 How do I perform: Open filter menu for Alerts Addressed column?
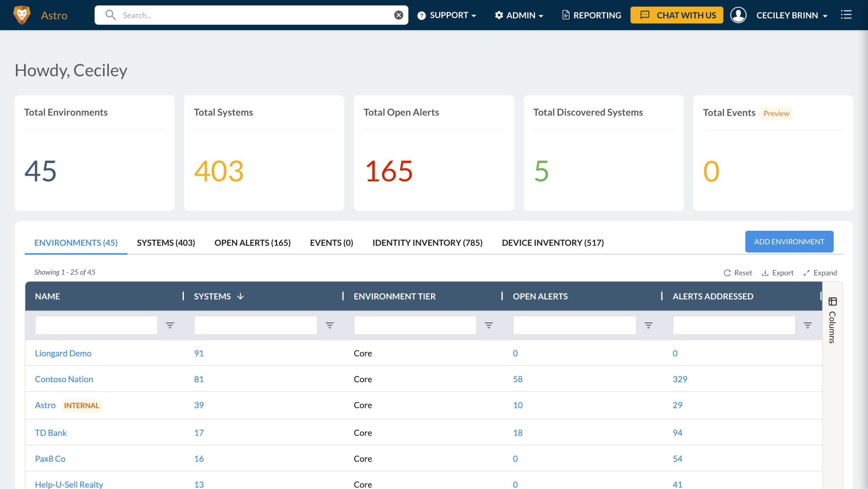(x=807, y=325)
